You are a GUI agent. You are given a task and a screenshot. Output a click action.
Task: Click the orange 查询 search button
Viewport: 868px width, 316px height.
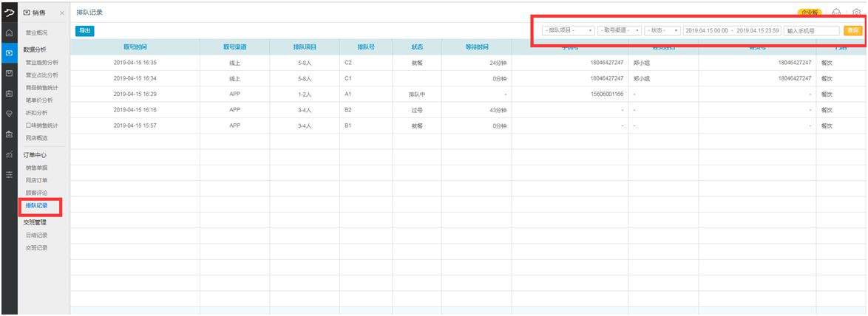(853, 30)
